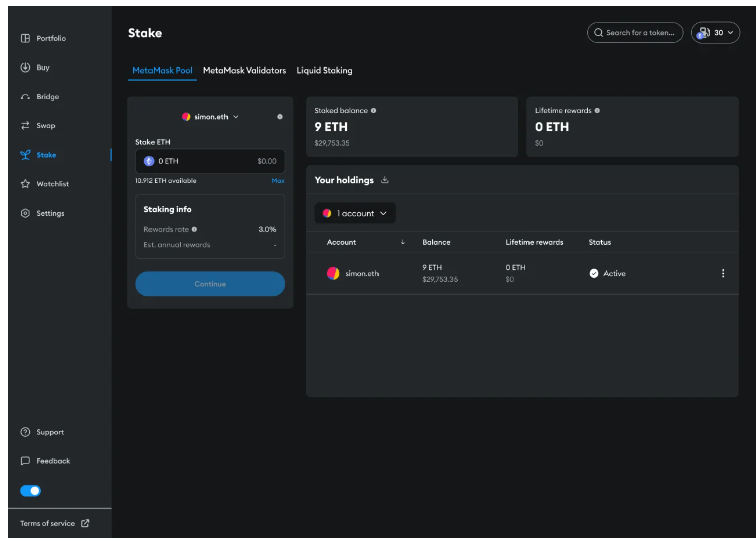This screenshot has width=756, height=541.
Task: Click the Staked balance info icon
Action: [373, 111]
